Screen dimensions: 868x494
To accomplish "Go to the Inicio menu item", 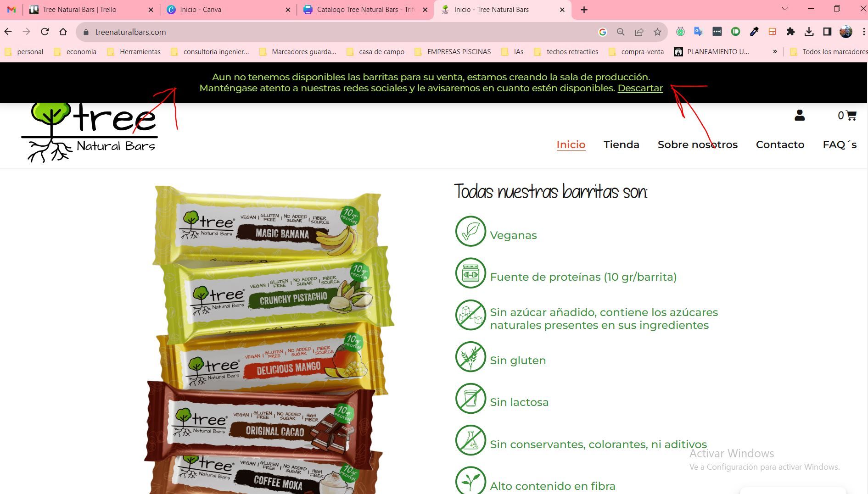I will pos(571,144).
